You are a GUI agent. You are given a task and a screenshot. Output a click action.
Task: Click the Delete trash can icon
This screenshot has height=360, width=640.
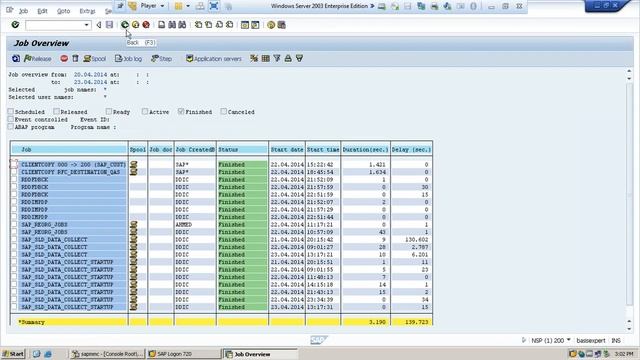(x=75, y=58)
